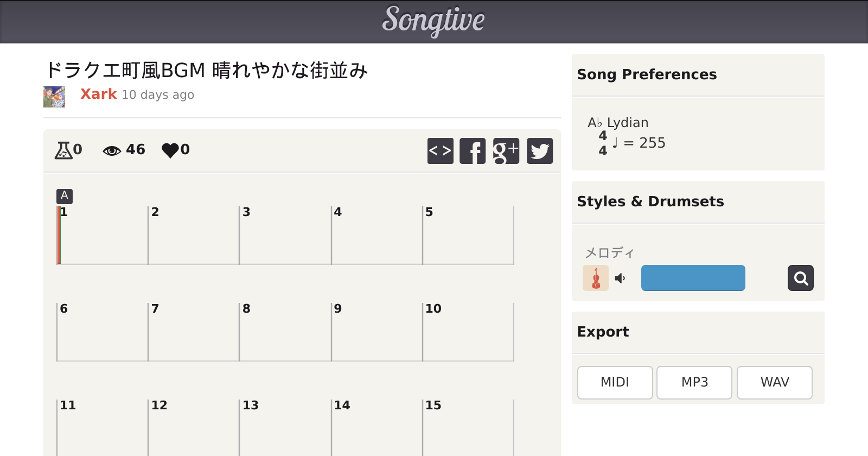Click Xark's avatar thumbnail
This screenshot has height=456, width=868.
tap(54, 97)
